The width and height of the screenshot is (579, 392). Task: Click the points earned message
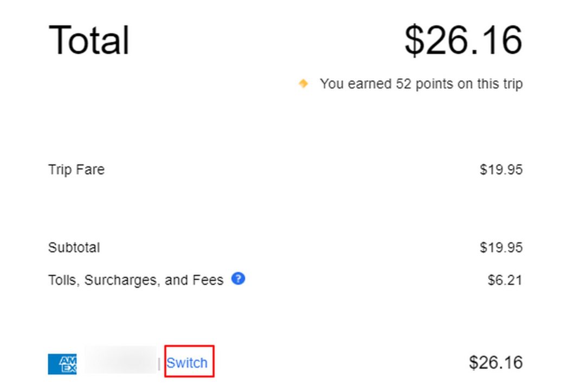pos(422,83)
